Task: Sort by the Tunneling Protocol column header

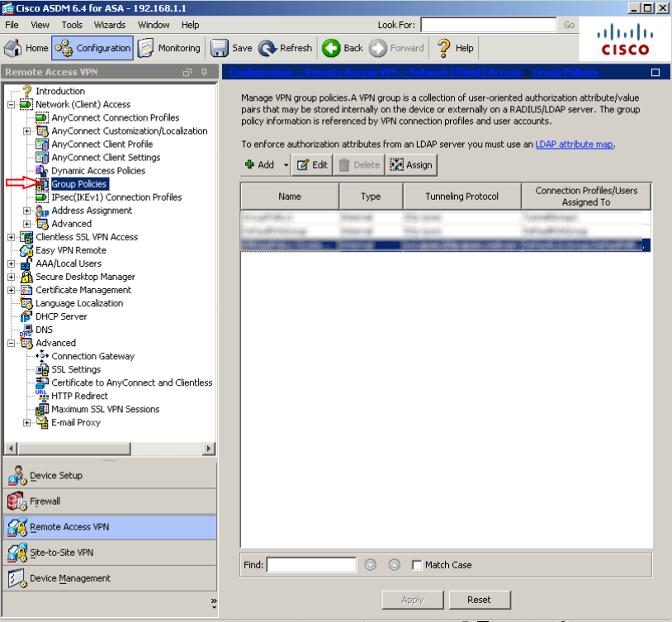Action: (x=462, y=197)
